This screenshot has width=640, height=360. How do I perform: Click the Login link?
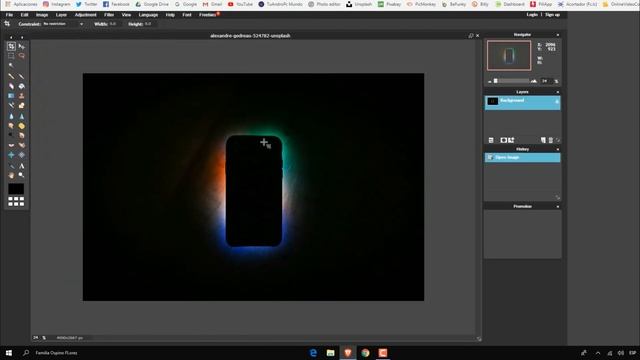coord(532,15)
